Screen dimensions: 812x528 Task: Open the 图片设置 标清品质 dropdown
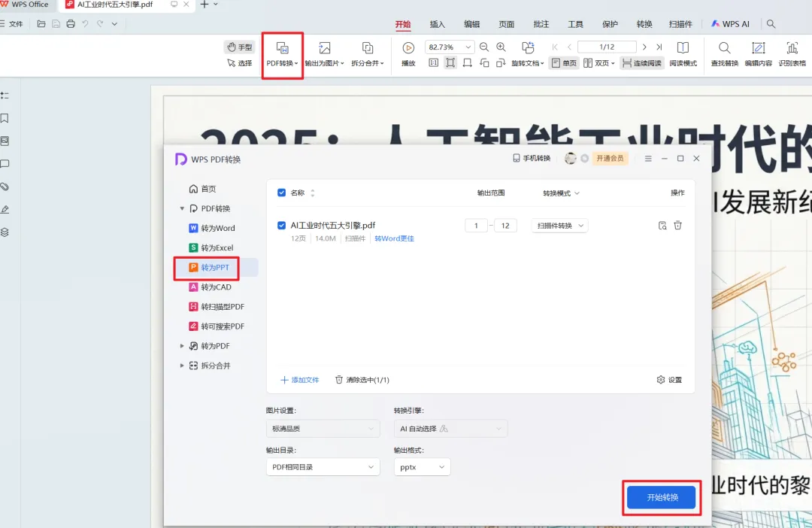[323, 429]
